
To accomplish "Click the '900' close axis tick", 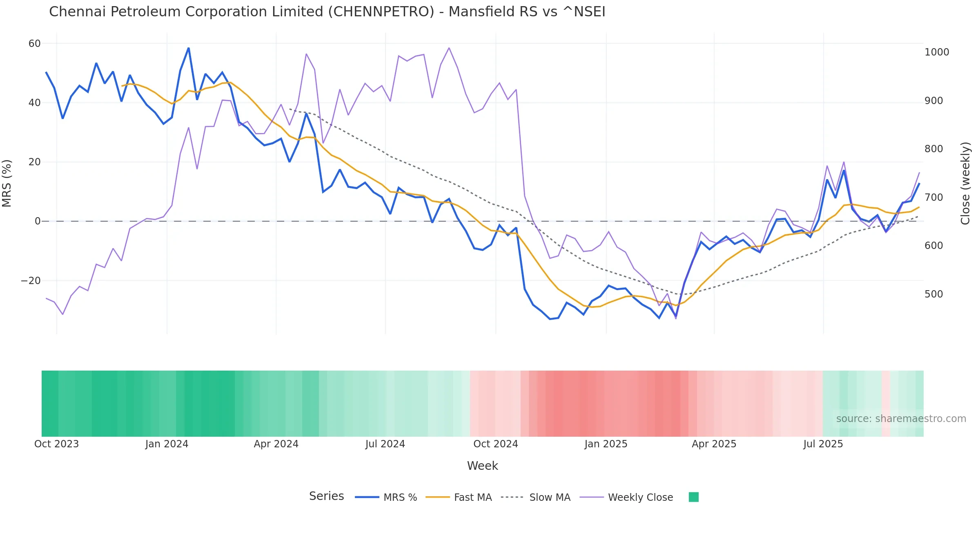I will (934, 101).
